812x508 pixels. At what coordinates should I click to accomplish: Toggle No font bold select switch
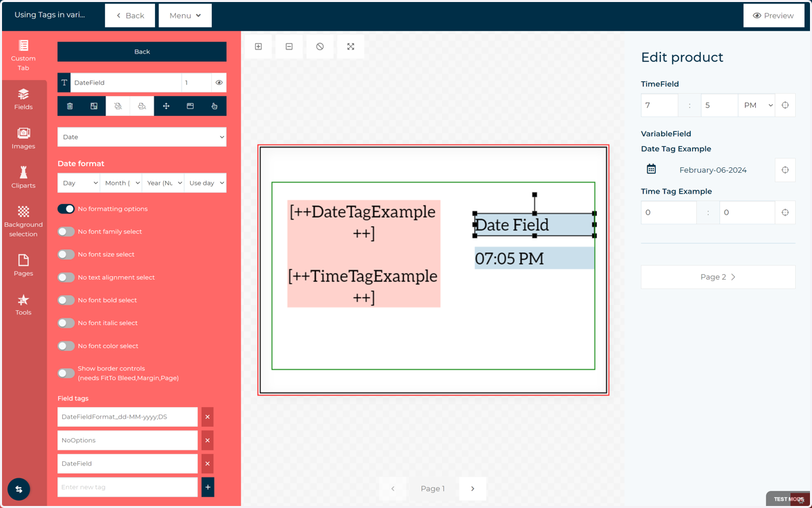tap(66, 300)
